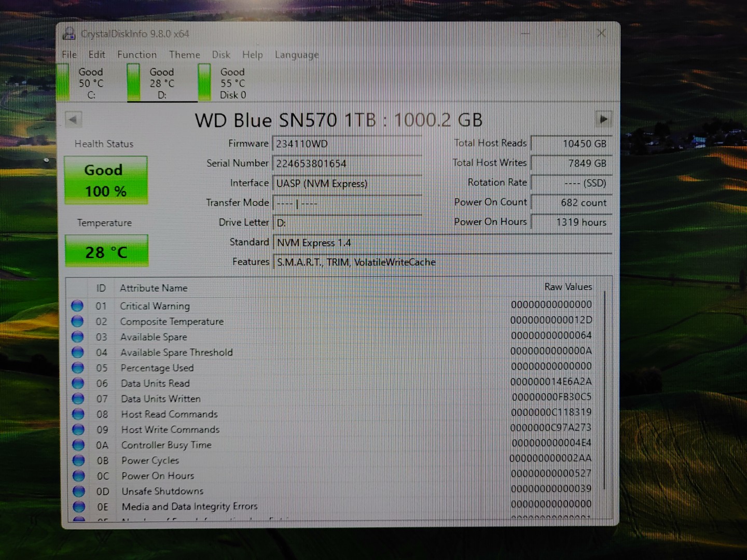The height and width of the screenshot is (560, 747).
Task: Go to next disk arrow
Action: point(603,119)
